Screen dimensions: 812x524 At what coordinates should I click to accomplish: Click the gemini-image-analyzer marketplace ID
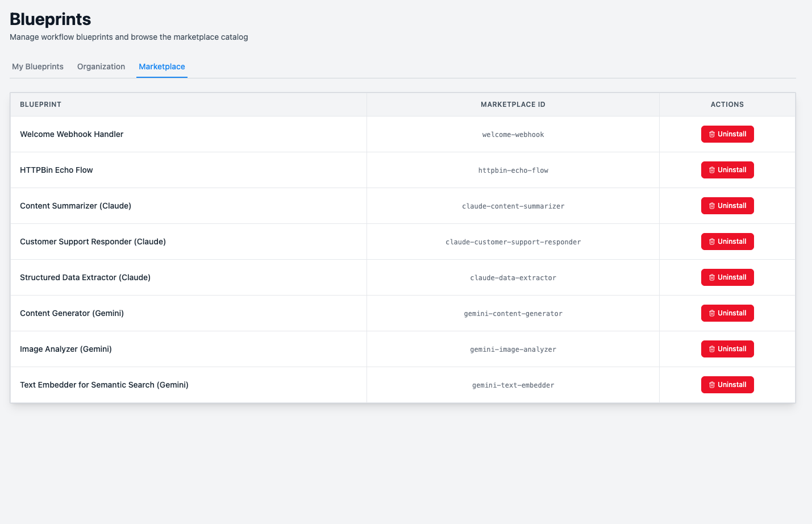click(x=513, y=350)
